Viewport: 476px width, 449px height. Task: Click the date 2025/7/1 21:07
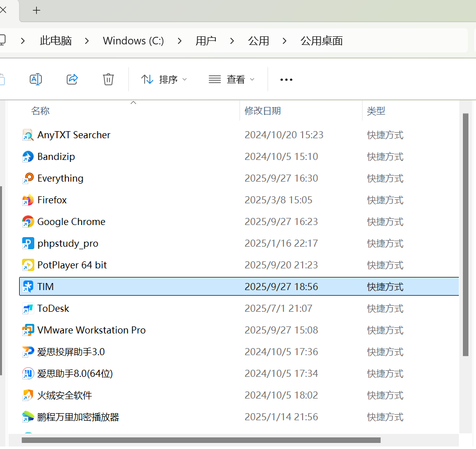pyautogui.click(x=278, y=309)
